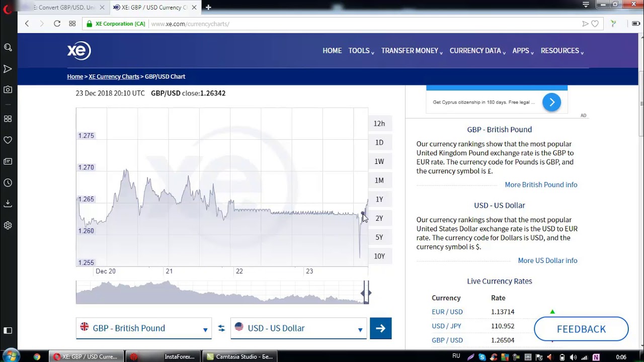Select the 1D chart range
The image size is (644, 362).
379,143
